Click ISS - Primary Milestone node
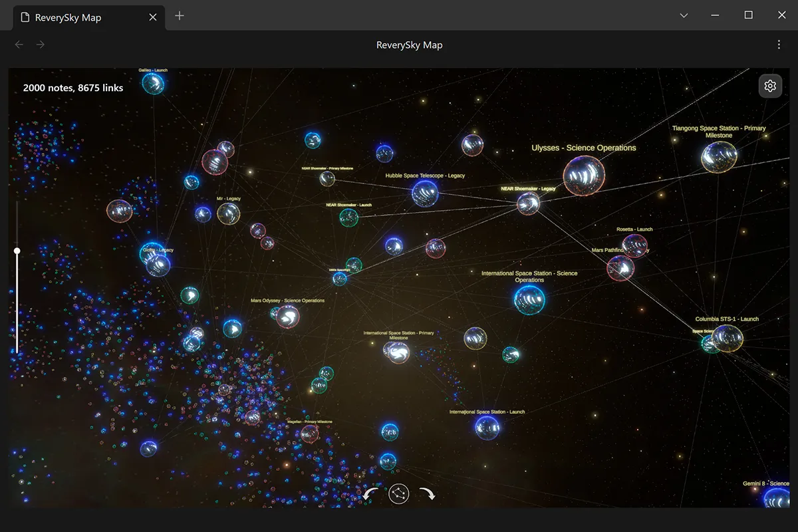 [397, 352]
